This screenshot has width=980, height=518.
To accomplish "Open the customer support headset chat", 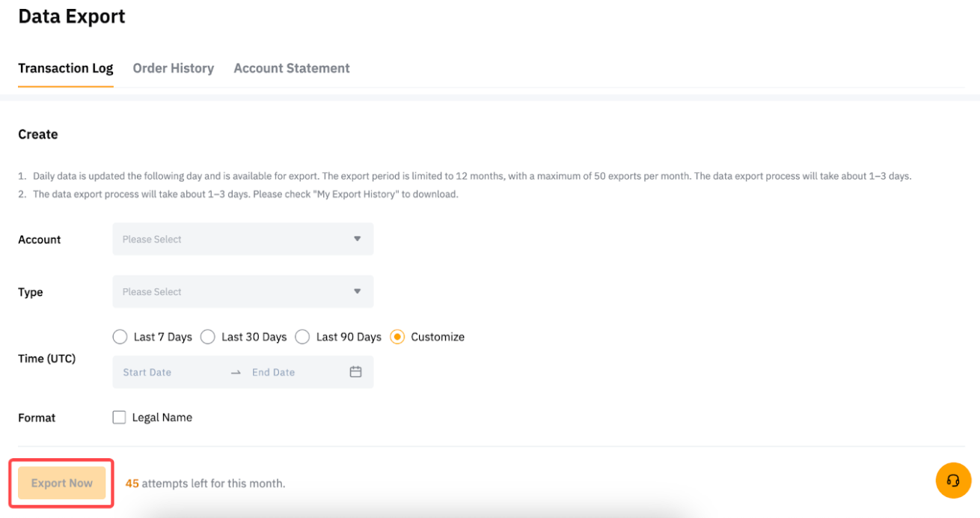I will [x=953, y=481].
